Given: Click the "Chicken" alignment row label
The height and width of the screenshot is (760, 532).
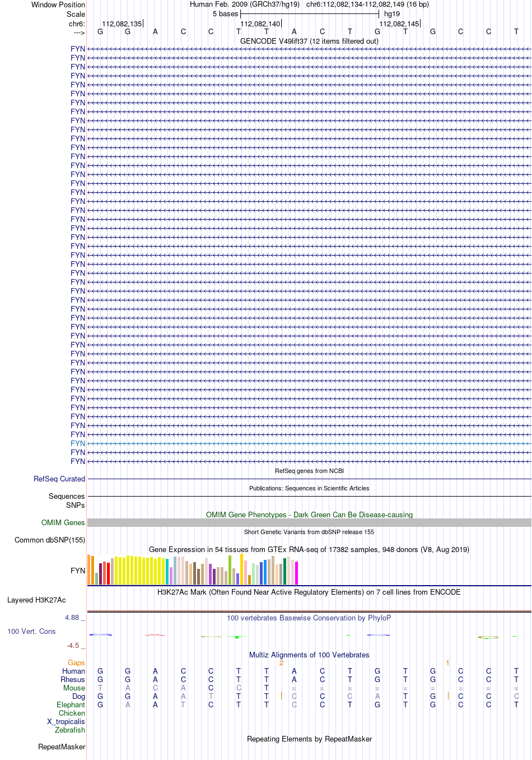Looking at the screenshot, I should point(72,713).
